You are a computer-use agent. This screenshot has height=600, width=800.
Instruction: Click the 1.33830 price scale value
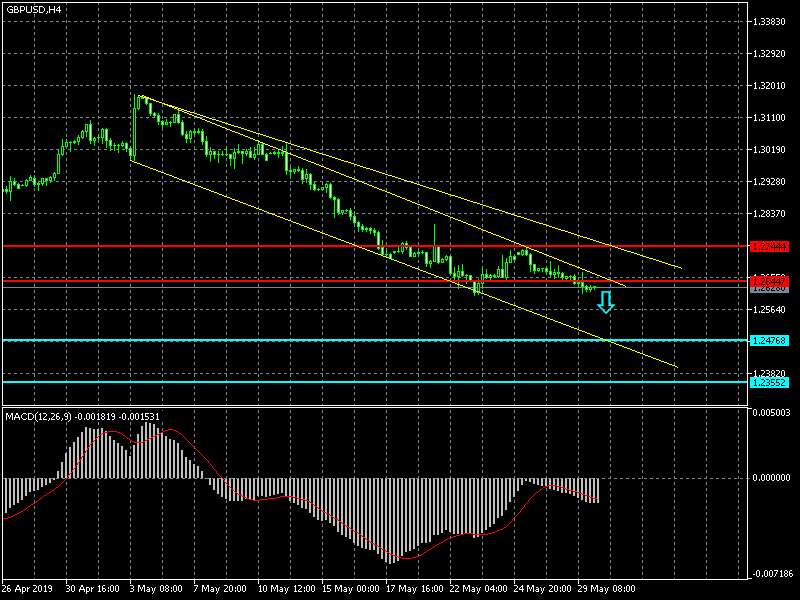(771, 22)
